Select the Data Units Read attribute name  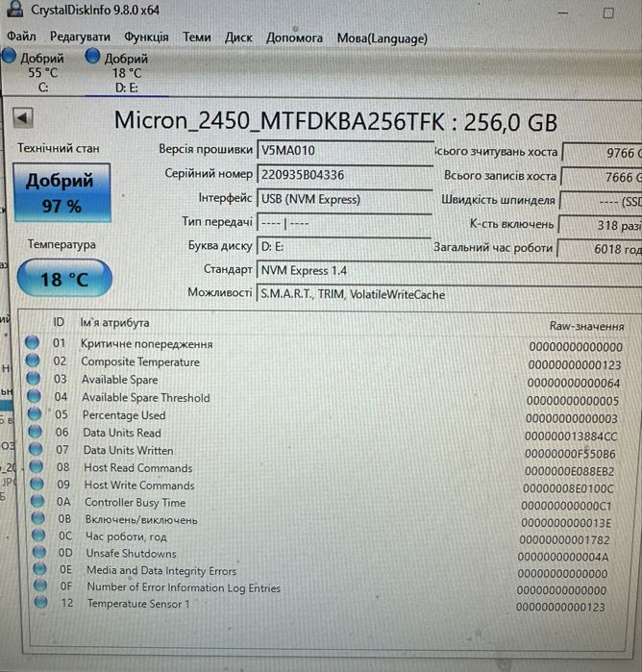(122, 433)
